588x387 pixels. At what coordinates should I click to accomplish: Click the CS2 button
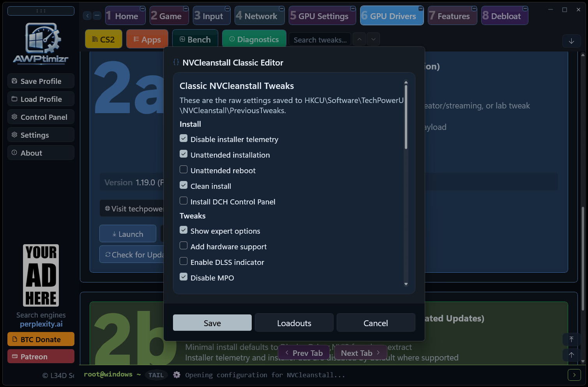coord(104,39)
